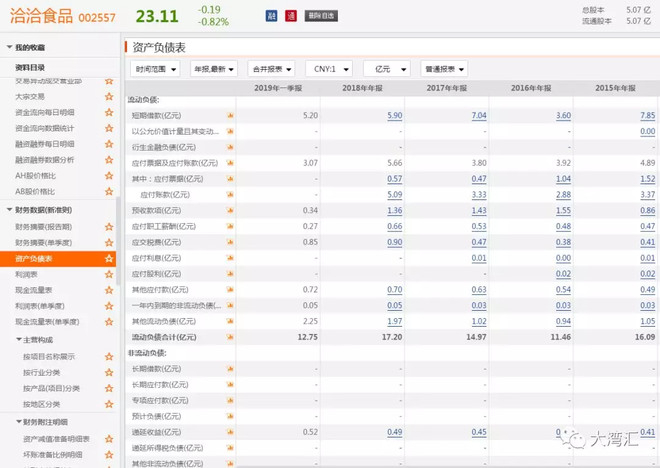Click the chart icon beside 长期借款(亿元)

pyautogui.click(x=230, y=369)
